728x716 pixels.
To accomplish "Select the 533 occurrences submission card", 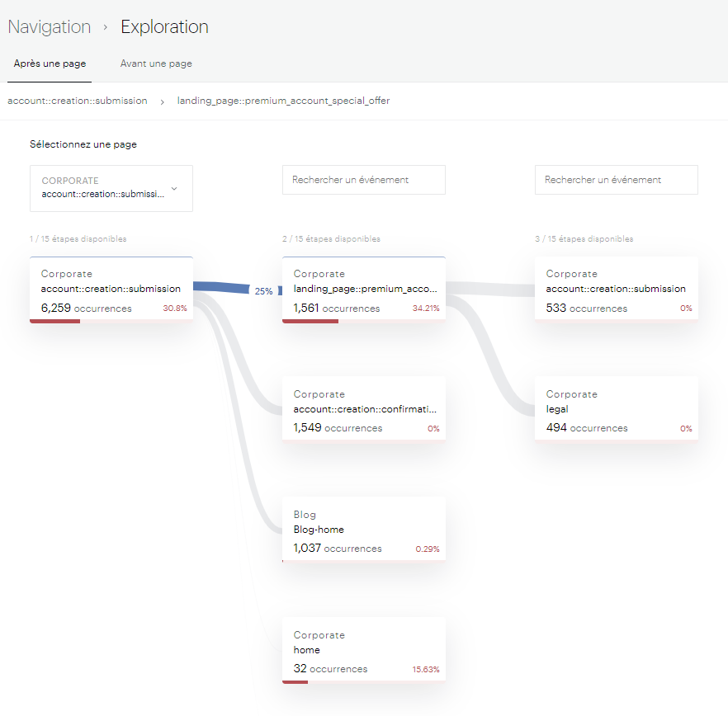I will click(616, 289).
